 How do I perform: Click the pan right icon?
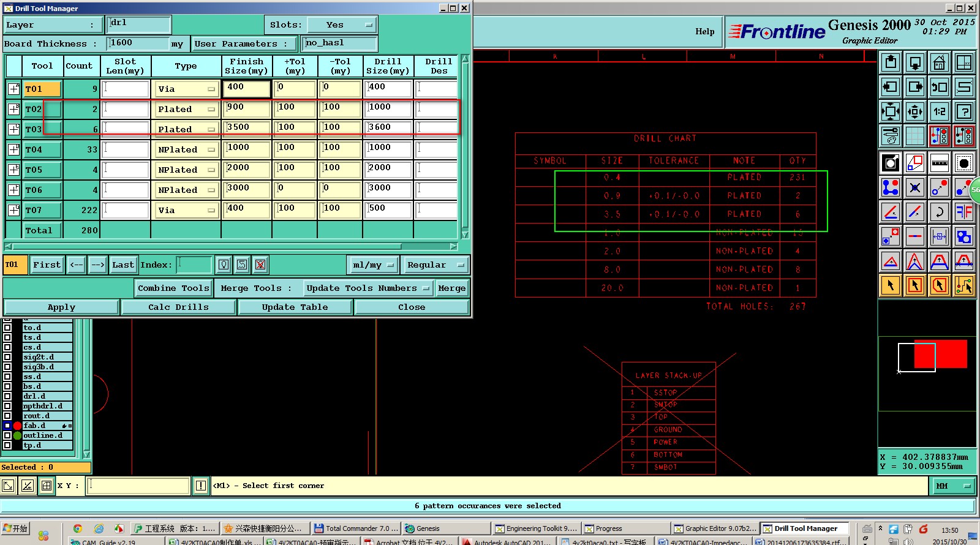915,87
